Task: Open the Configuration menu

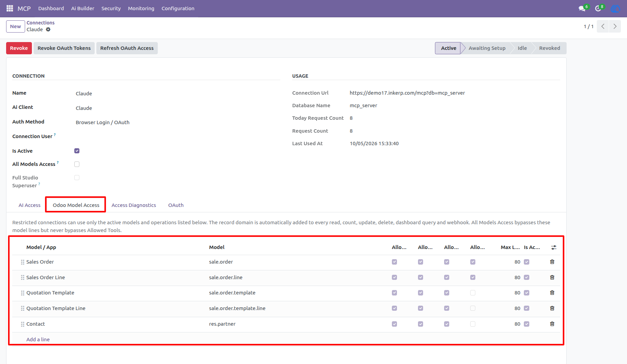Action: [178, 8]
